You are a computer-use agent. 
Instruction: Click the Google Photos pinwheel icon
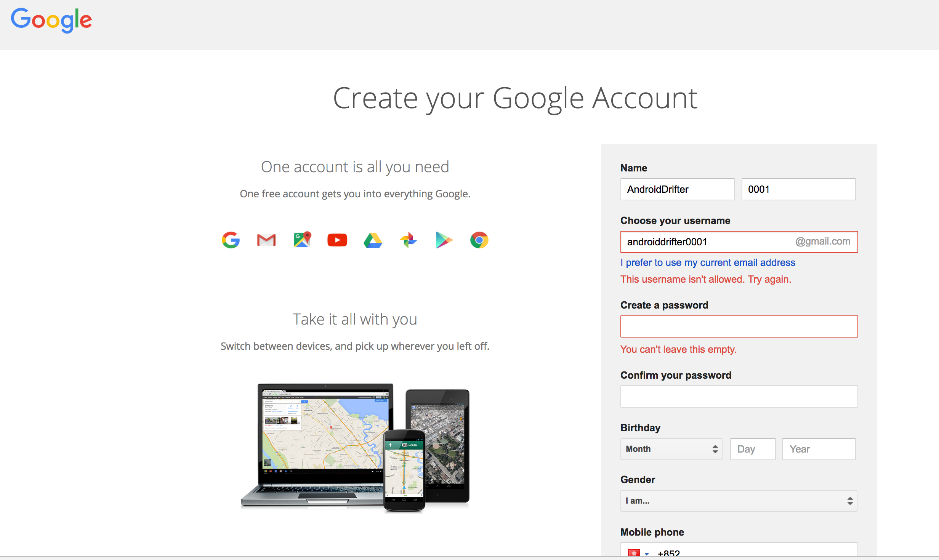pyautogui.click(x=408, y=240)
